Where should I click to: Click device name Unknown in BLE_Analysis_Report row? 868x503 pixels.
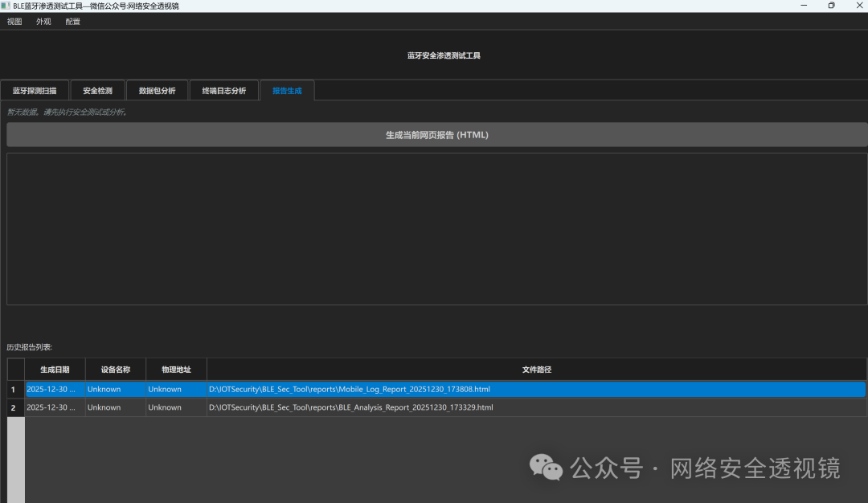point(116,407)
